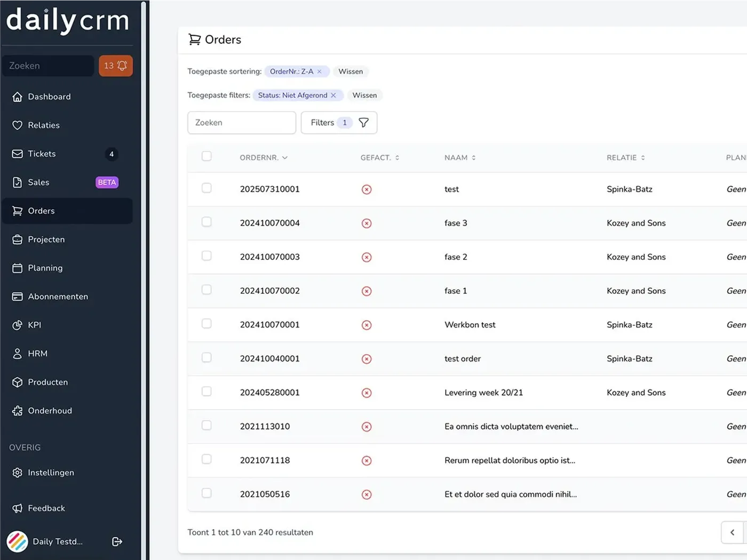Check the box for order 202410070003

tap(206, 255)
